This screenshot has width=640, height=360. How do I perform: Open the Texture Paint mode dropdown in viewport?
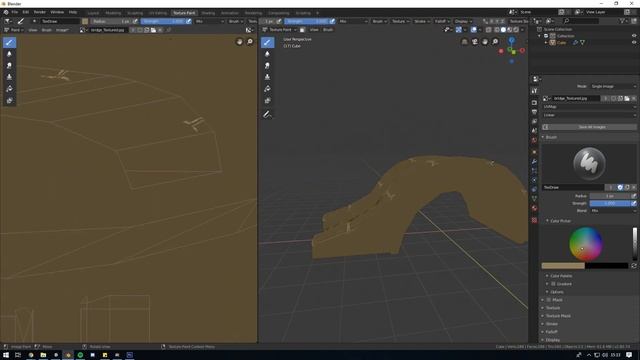tap(281, 30)
